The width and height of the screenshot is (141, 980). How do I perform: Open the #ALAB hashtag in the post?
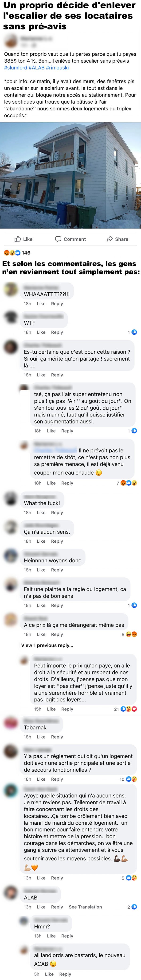tap(36, 68)
